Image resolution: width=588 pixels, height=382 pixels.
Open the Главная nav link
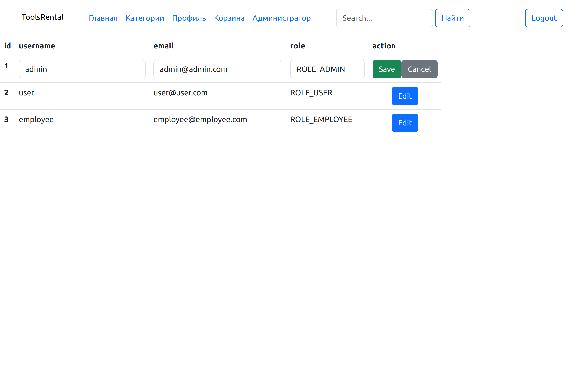(x=103, y=18)
